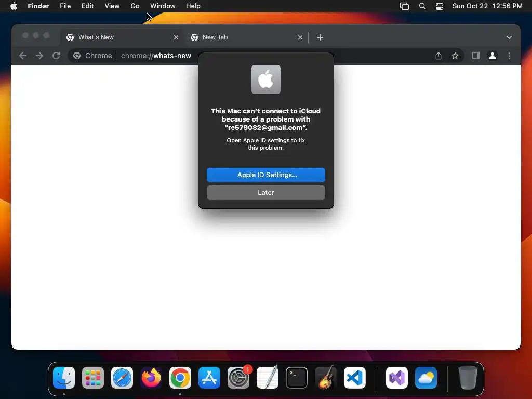Open the Edit menu
532x399 pixels.
(x=87, y=6)
